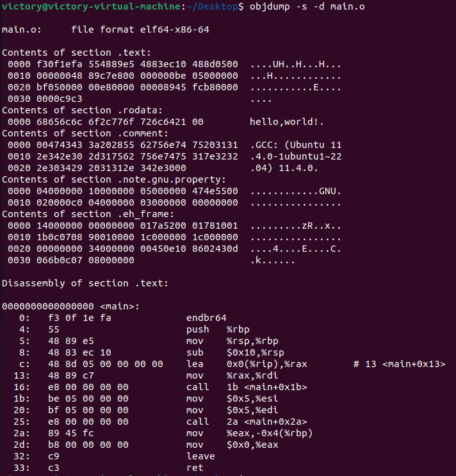Screen dimensions: 456x476
Task: Click 'Contents of section .text:' header
Action: 76,53
